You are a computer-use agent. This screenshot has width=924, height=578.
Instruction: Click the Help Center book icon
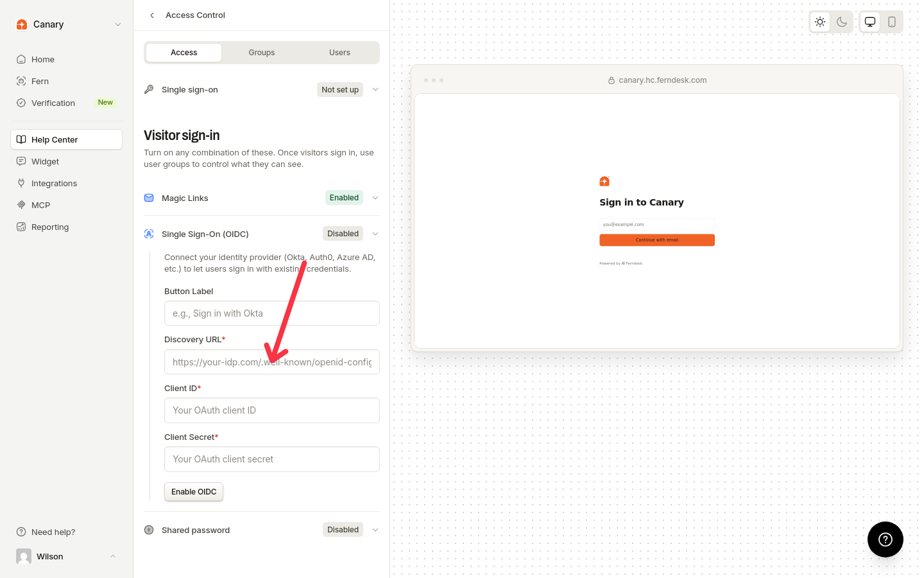pos(21,139)
